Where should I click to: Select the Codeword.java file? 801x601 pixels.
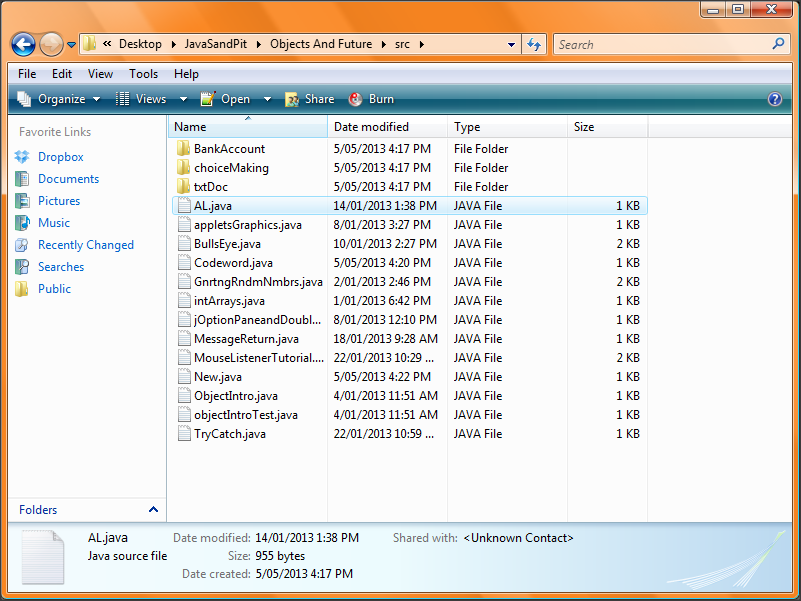coord(233,263)
